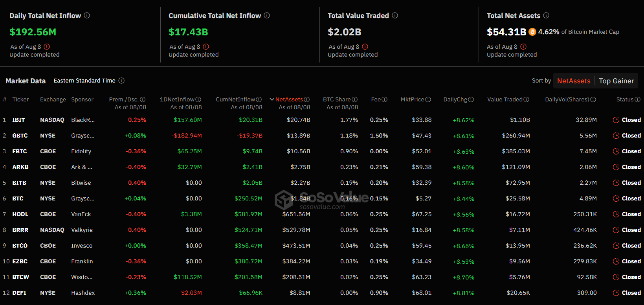644x305 pixels.
Task: Click info icon beside Cumulative Total Net Inflow
Action: [267, 15]
